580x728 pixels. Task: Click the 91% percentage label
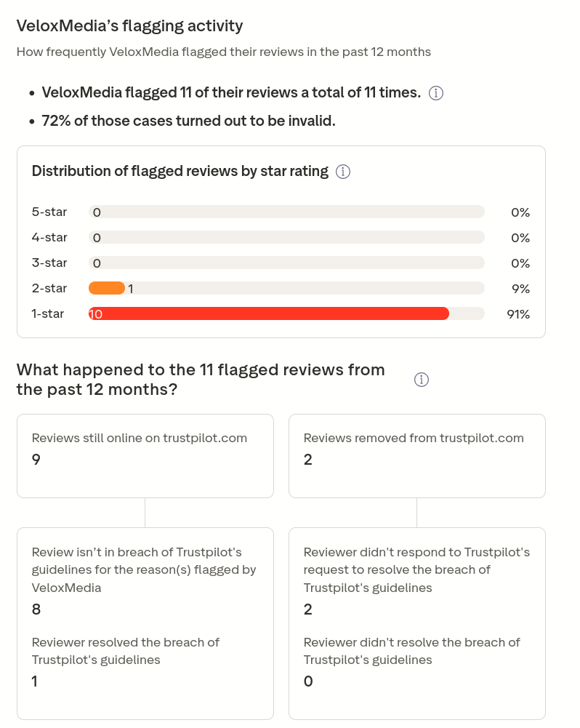coord(518,314)
